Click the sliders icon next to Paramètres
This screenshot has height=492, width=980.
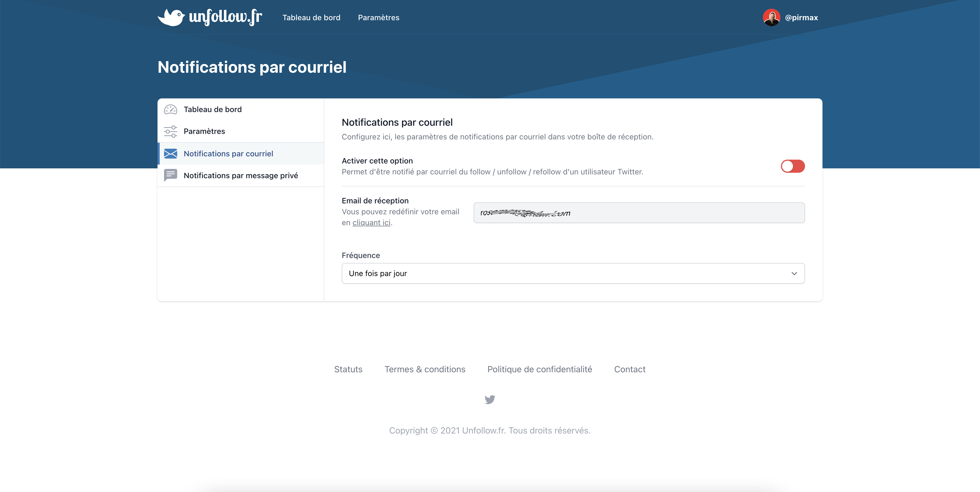click(170, 131)
